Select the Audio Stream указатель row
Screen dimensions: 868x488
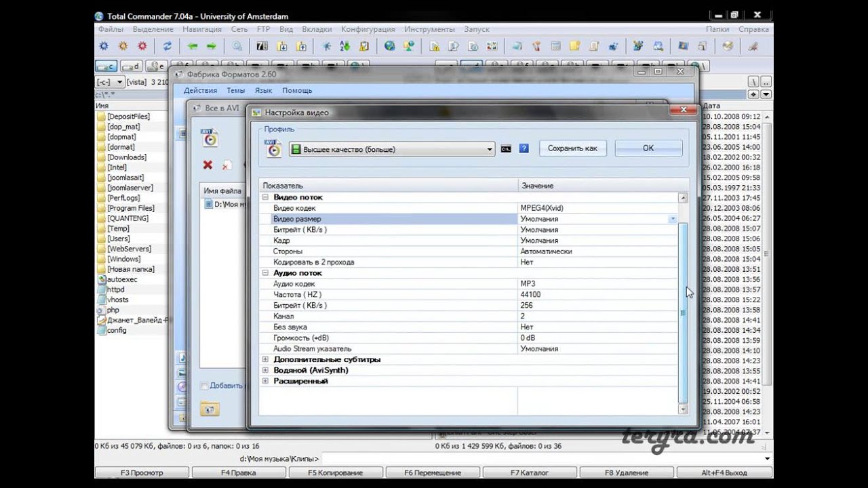click(x=469, y=348)
